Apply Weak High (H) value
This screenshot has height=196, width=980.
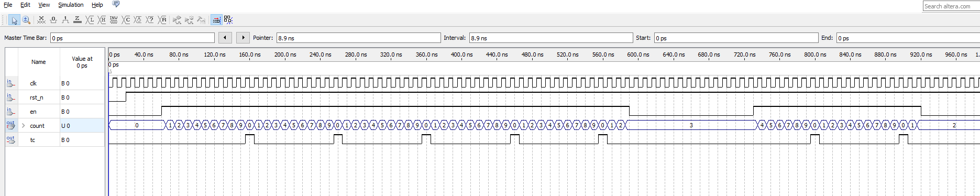(102, 20)
